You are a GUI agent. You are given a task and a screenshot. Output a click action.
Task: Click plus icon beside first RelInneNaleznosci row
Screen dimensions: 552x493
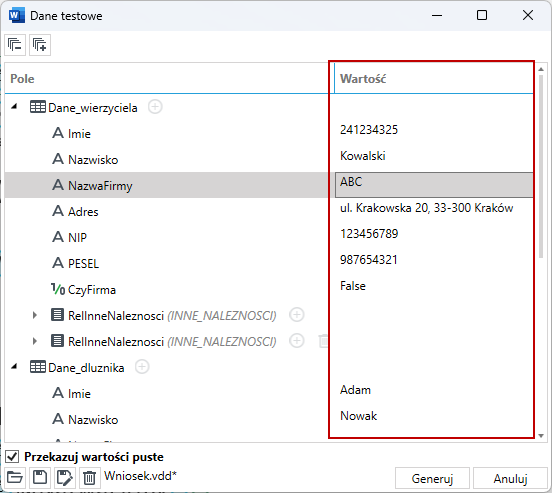point(297,315)
